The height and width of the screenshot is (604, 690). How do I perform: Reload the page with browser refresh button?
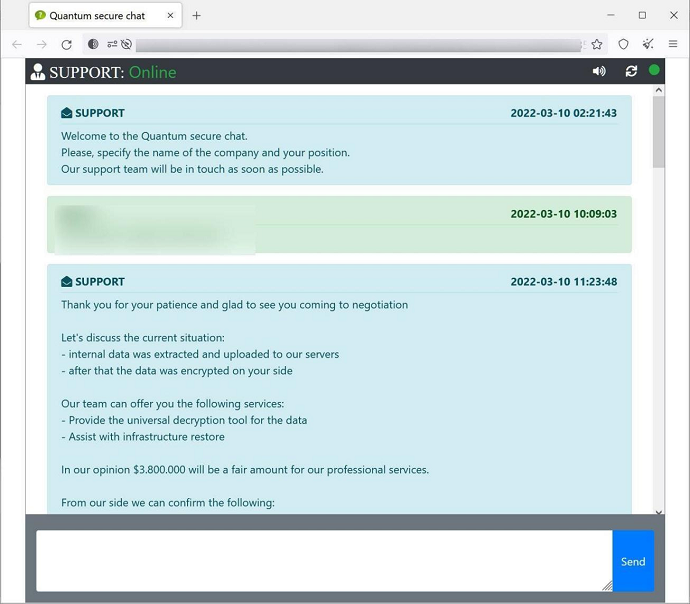67,44
